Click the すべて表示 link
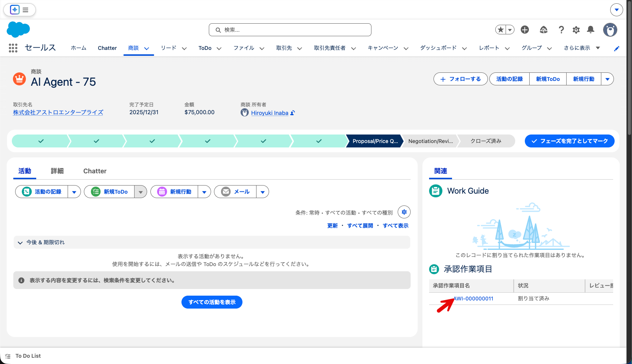The image size is (632, 364). tap(396, 226)
